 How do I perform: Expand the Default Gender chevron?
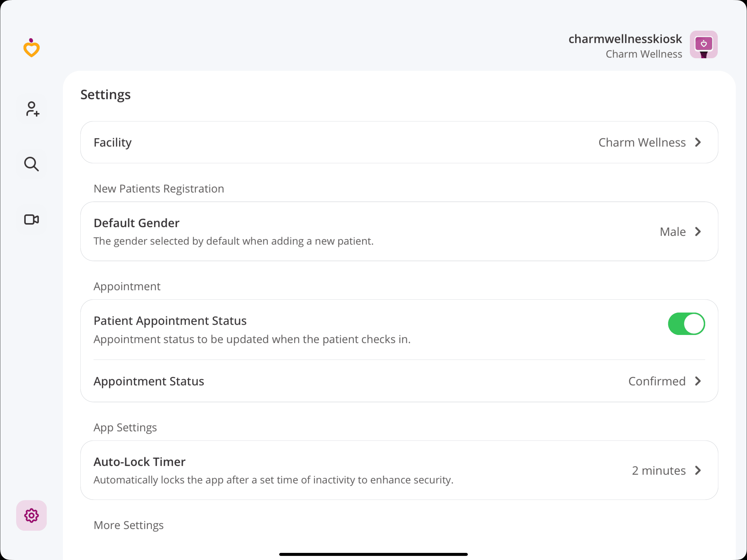(x=698, y=231)
